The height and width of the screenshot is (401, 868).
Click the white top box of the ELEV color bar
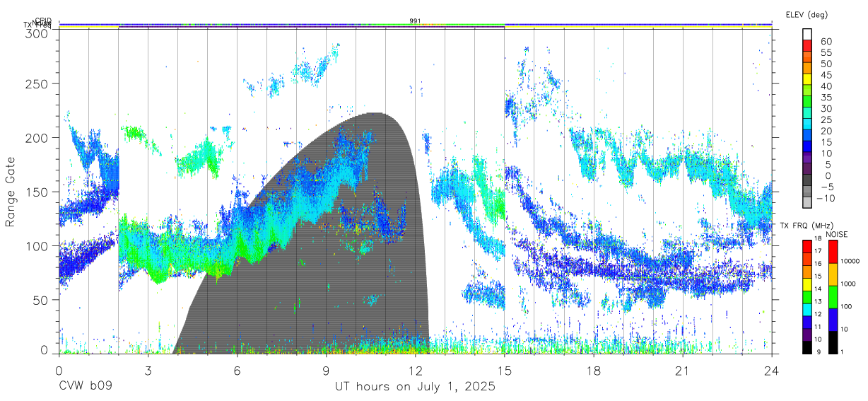(807, 33)
